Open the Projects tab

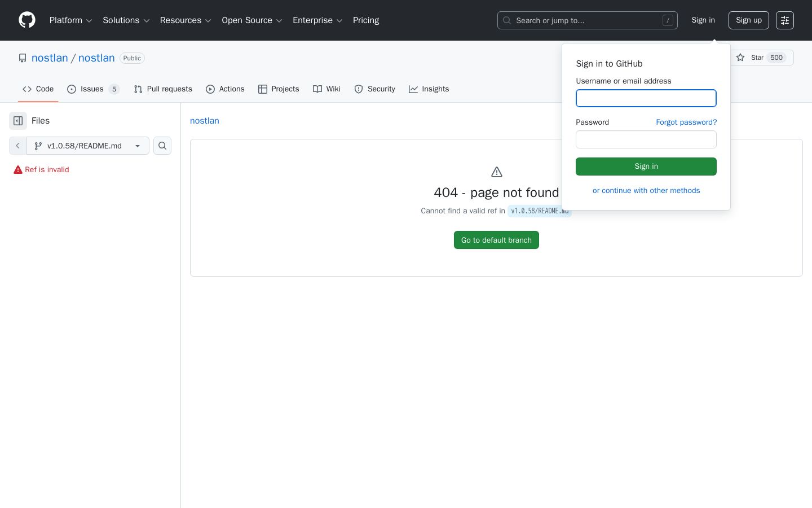279,89
